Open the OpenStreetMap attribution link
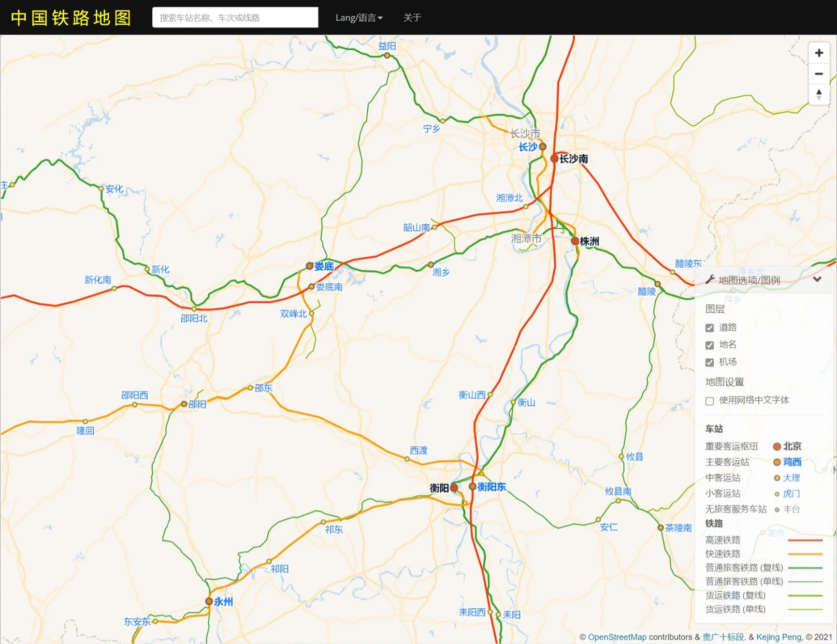The image size is (837, 644). pos(617,637)
